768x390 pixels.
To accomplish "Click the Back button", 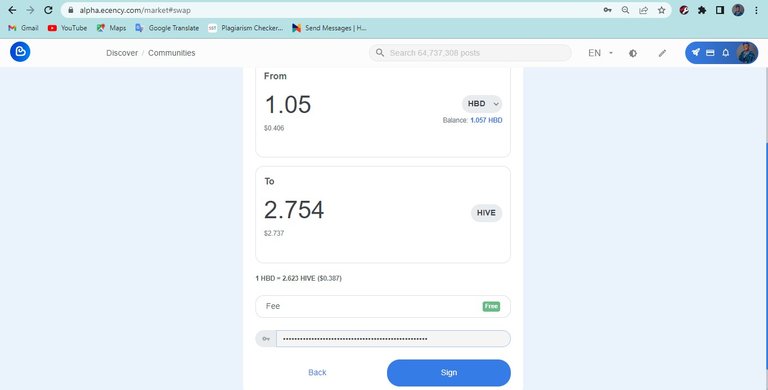I will point(317,372).
